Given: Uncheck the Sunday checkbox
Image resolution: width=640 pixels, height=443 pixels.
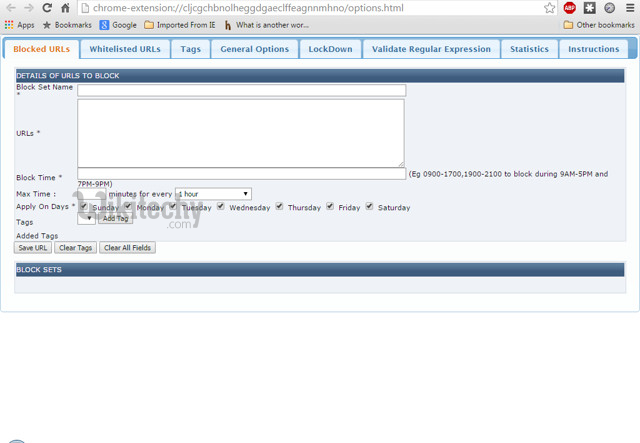Looking at the screenshot, I should (x=84, y=207).
